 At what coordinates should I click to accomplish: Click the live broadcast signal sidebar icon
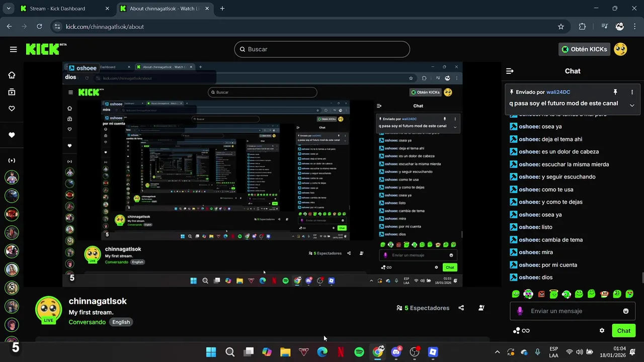tap(12, 160)
